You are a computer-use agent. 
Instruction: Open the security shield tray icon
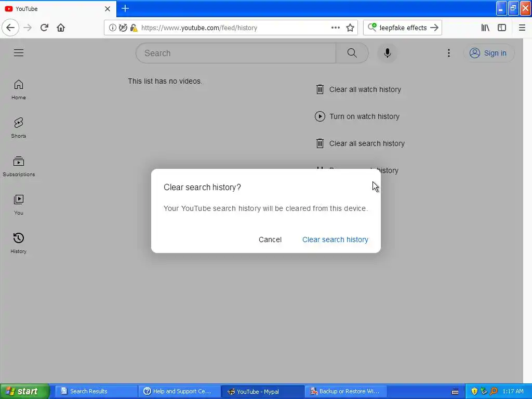[474, 391]
